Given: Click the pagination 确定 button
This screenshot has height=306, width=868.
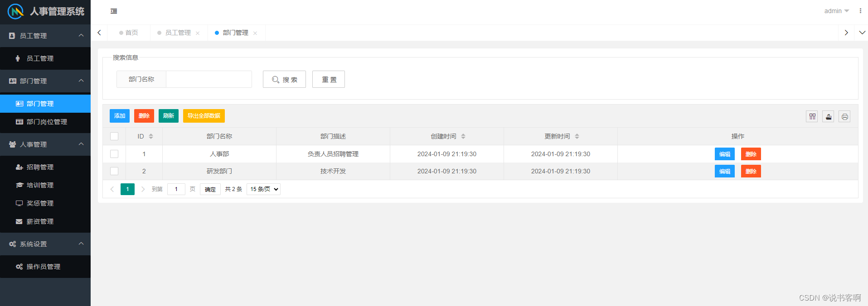Looking at the screenshot, I should [x=210, y=189].
